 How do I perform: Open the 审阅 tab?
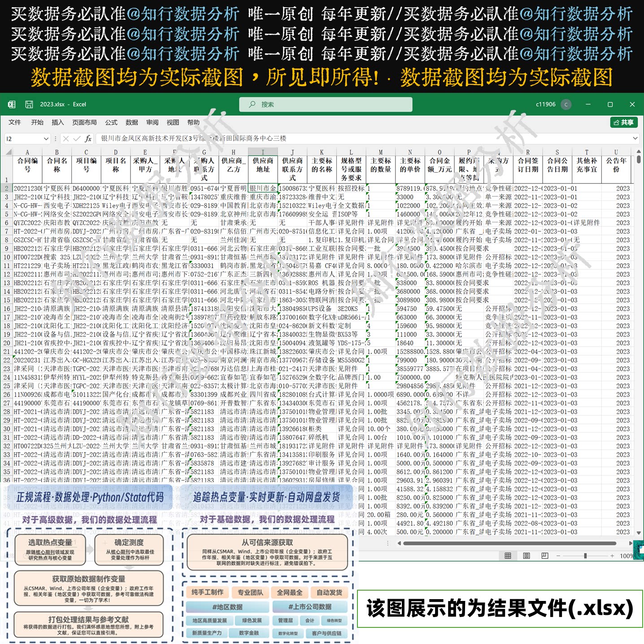152,122
